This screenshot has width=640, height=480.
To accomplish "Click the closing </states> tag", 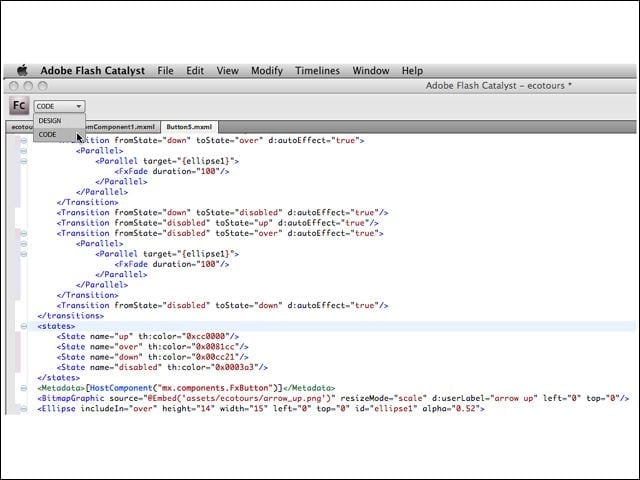I will point(58,378).
